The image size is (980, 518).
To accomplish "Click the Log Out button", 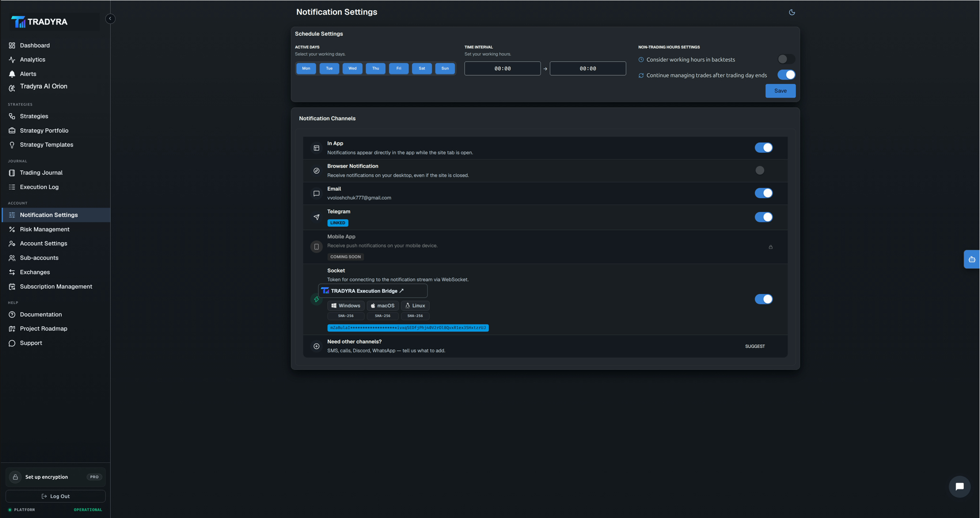I will 56,496.
